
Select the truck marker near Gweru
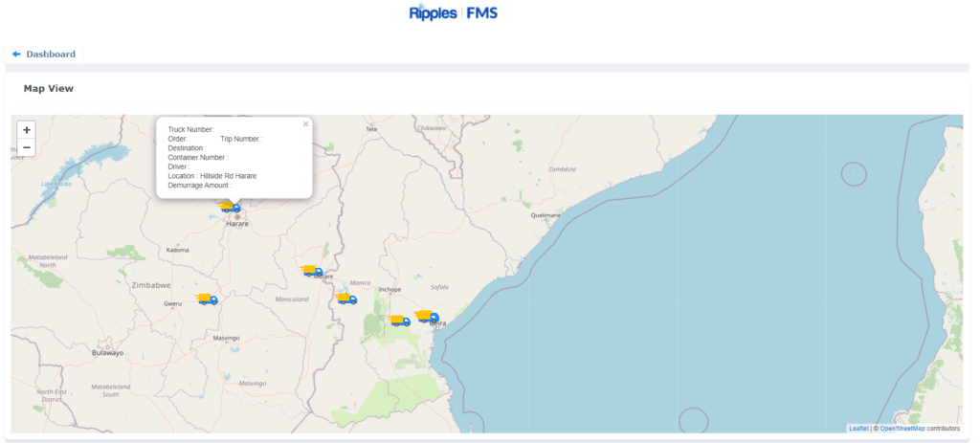tap(208, 299)
